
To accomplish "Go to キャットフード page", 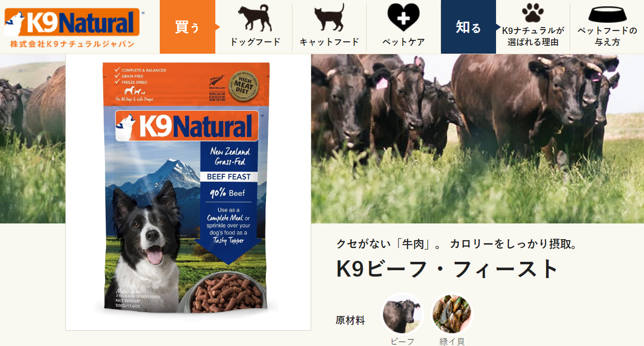I will click(329, 42).
